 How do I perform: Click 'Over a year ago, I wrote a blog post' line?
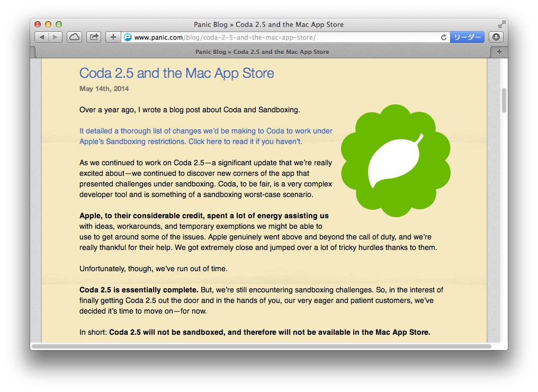tap(190, 110)
